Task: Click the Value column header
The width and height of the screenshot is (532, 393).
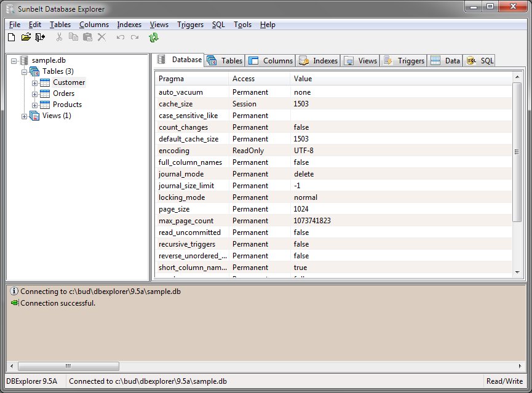Action: click(401, 79)
